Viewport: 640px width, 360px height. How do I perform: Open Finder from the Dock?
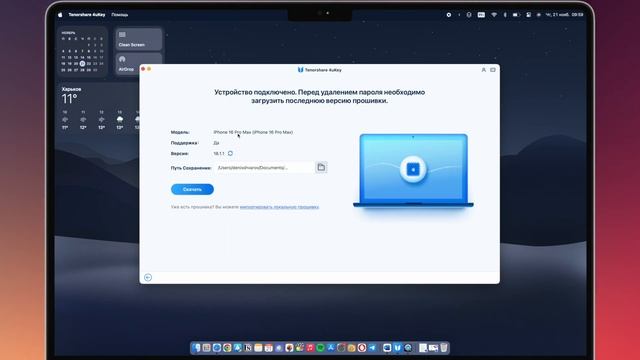pyautogui.click(x=196, y=348)
